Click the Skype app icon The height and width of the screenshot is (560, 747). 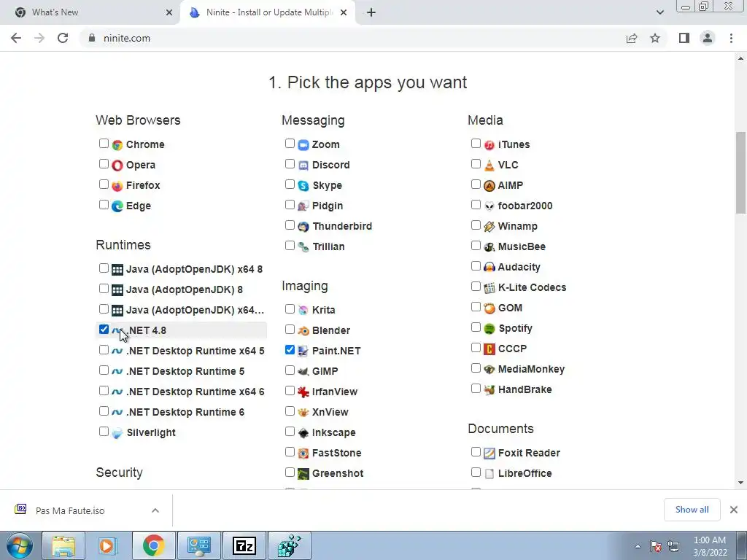point(303,186)
